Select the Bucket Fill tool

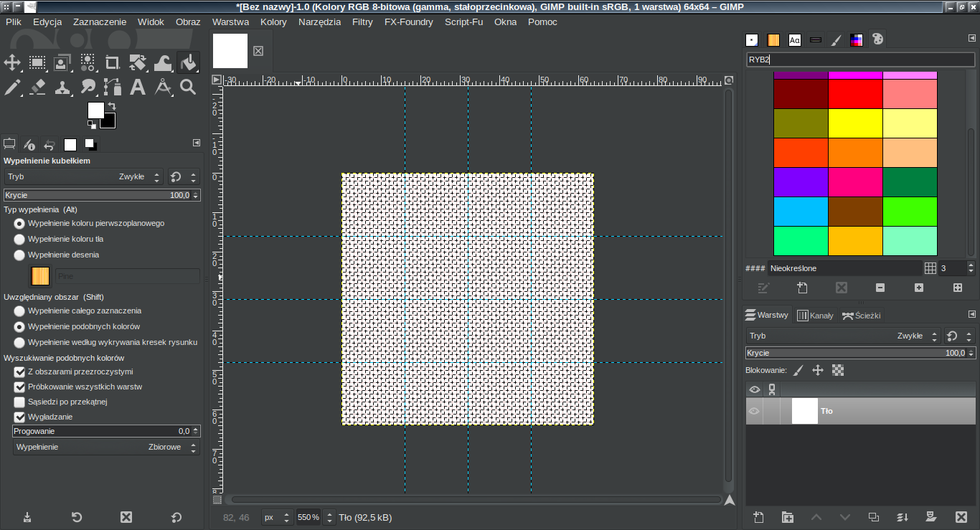188,62
